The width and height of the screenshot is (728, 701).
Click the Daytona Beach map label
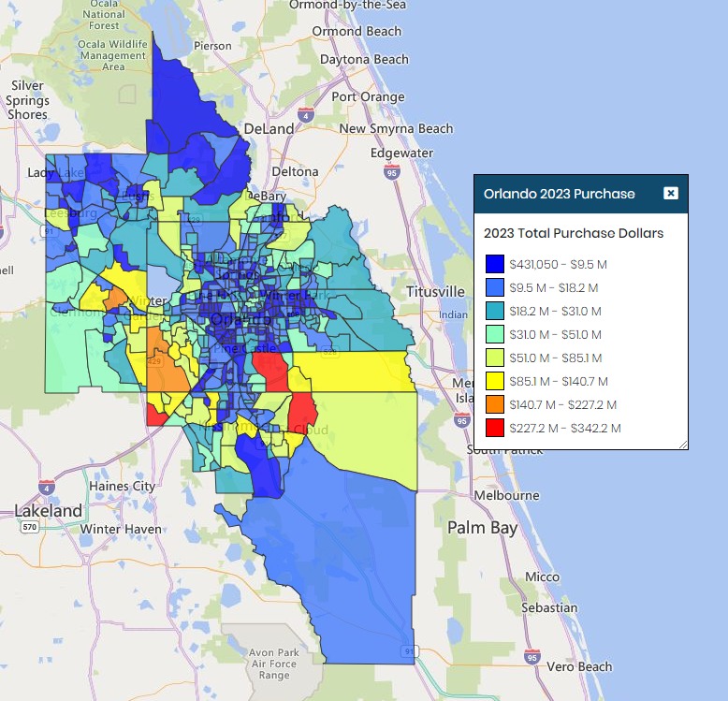[364, 59]
